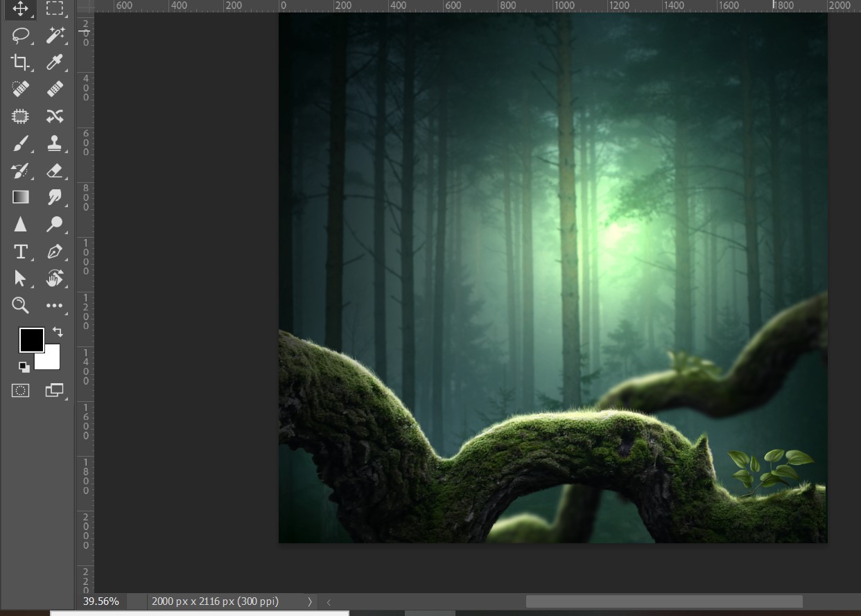Click the chip-shaped tool icon in toolbar
This screenshot has width=861, height=616.
[x=20, y=116]
